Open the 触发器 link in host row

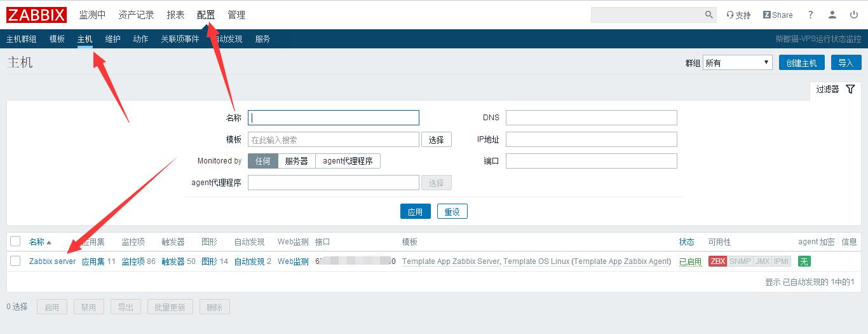173,261
